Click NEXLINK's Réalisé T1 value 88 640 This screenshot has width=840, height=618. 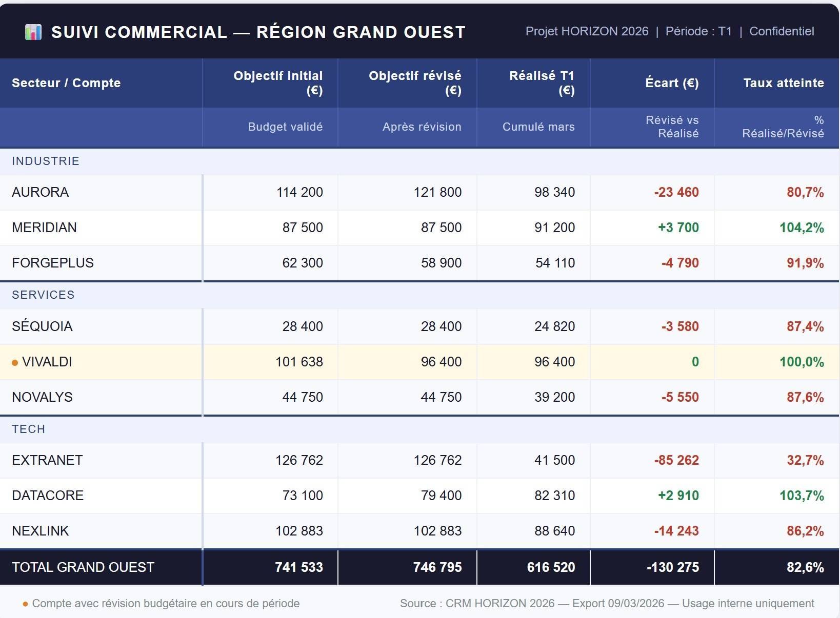[554, 531]
